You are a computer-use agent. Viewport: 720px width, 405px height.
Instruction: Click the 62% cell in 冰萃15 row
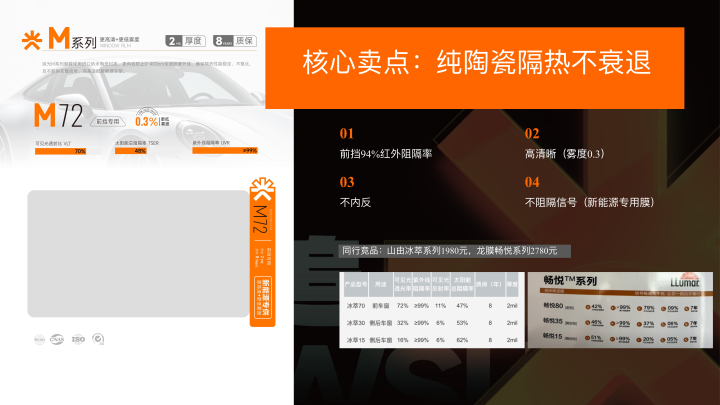pos(462,340)
